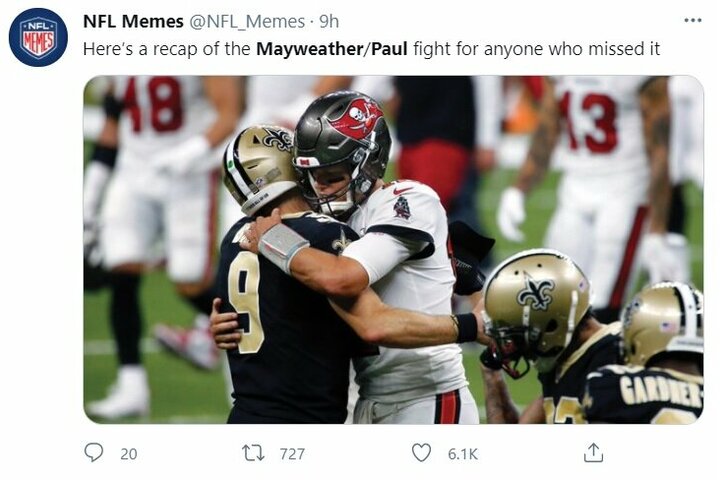Click the GARDNER jersey name in photo

[661, 391]
